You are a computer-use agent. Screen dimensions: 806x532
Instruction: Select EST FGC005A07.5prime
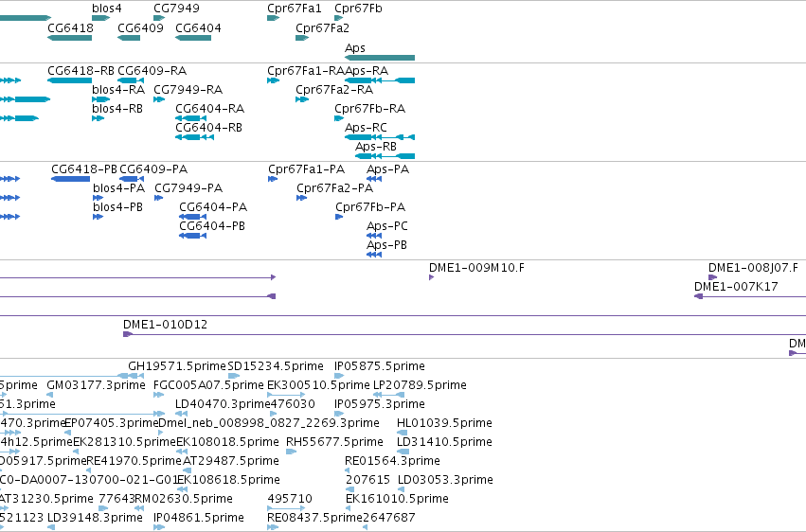[208, 385]
